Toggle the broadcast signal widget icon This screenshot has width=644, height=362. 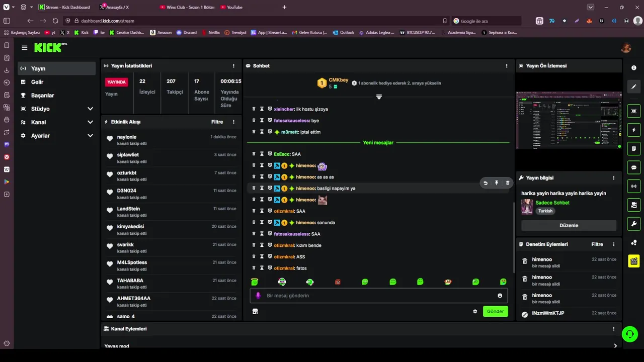[x=634, y=186]
